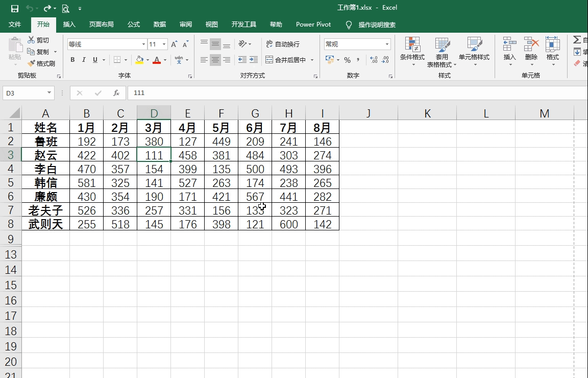588x378 pixels.
Task: Decrease the font size
Action: point(186,44)
